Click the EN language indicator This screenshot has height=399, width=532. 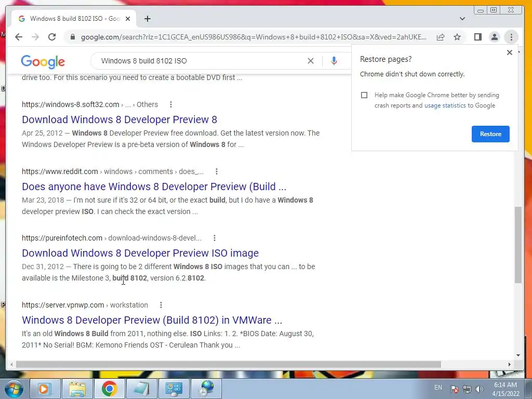tap(438, 388)
